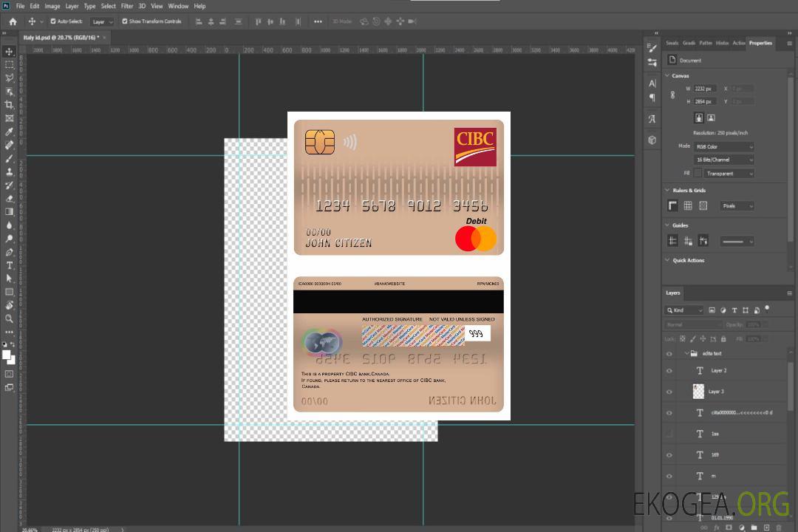Select the Eyedropper tool

coord(9,132)
